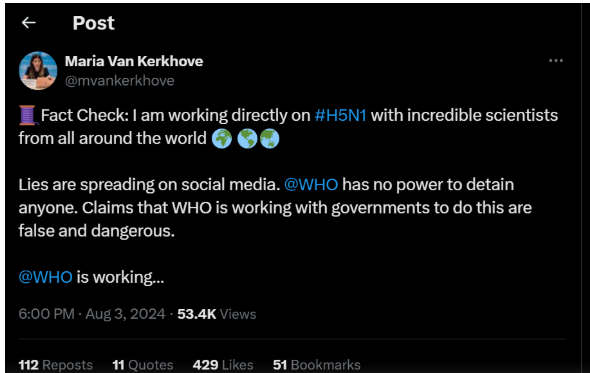Open the @WHO mention after social media
Viewport: 590px width, 373px height.
tap(311, 184)
